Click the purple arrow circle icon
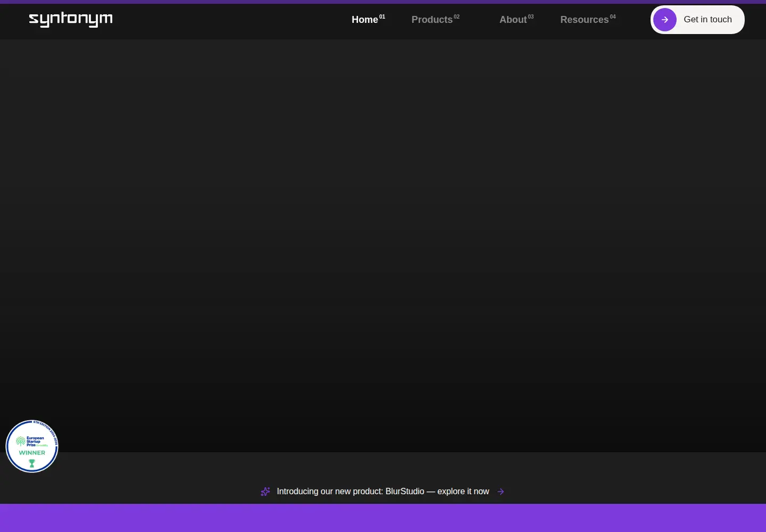The height and width of the screenshot is (532, 766). coord(665,20)
